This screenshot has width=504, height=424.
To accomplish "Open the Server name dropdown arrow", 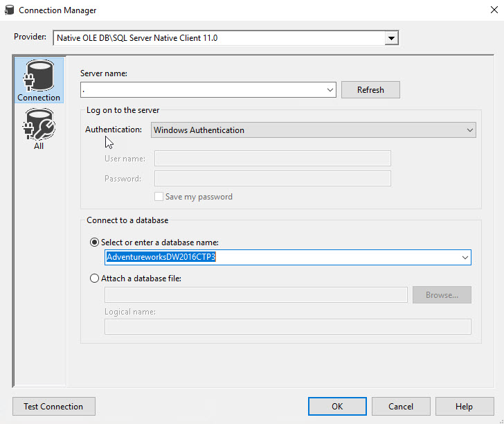I will click(330, 90).
